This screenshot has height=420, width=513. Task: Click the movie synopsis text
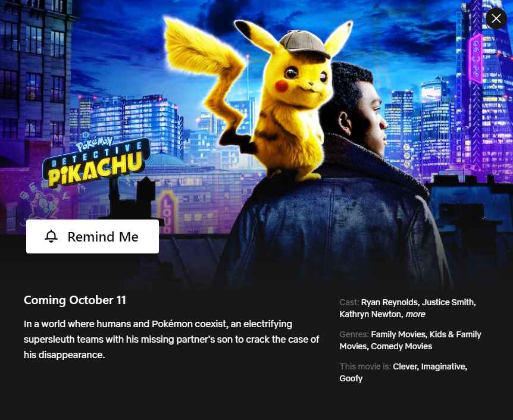171,340
